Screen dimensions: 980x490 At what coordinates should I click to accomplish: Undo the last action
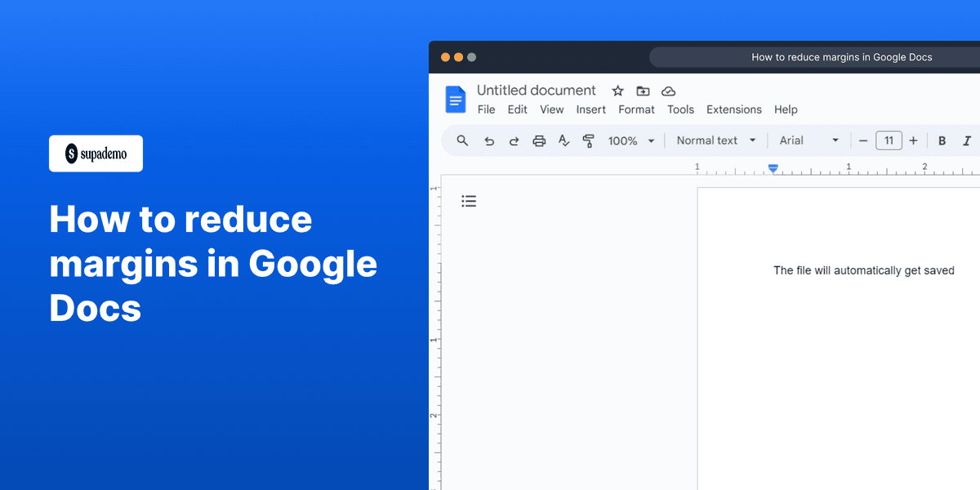coord(489,140)
